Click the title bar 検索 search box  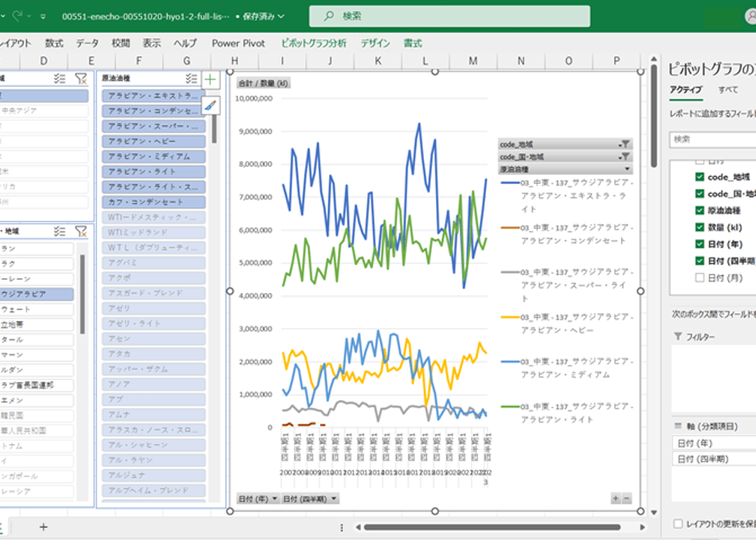coord(449,16)
